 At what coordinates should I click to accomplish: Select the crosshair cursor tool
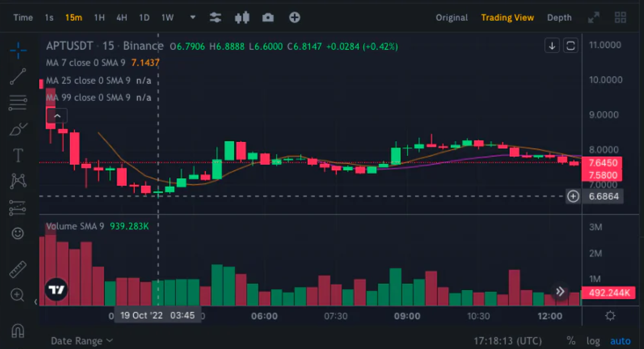coord(18,51)
